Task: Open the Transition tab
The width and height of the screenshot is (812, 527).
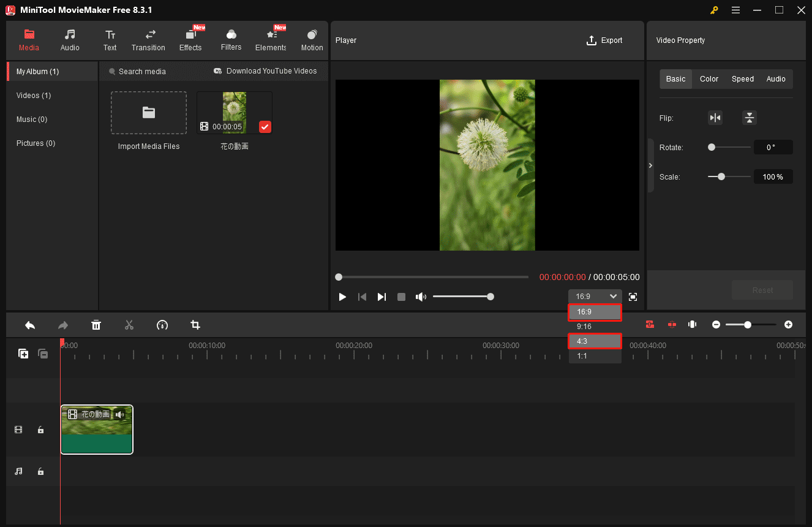Action: [x=148, y=40]
